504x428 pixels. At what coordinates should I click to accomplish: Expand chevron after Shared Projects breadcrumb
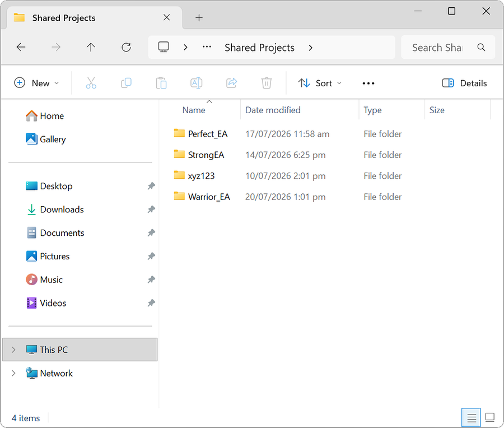point(310,48)
